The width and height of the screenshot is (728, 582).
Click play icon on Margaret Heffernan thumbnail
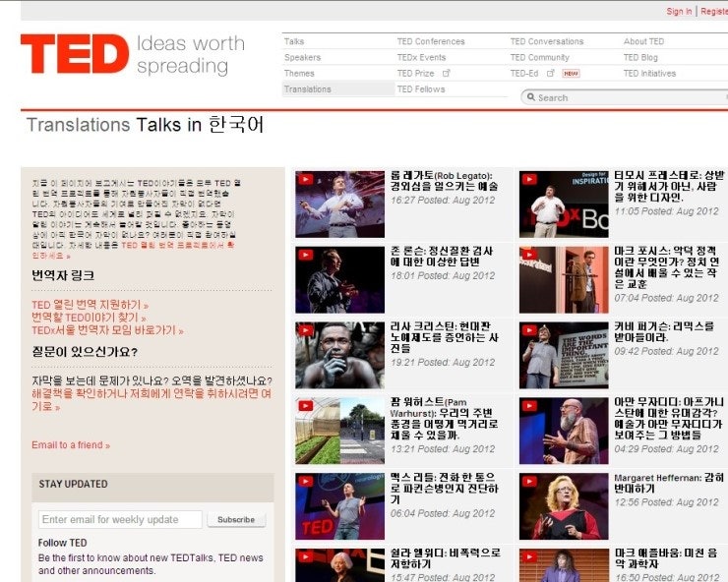[x=529, y=482]
